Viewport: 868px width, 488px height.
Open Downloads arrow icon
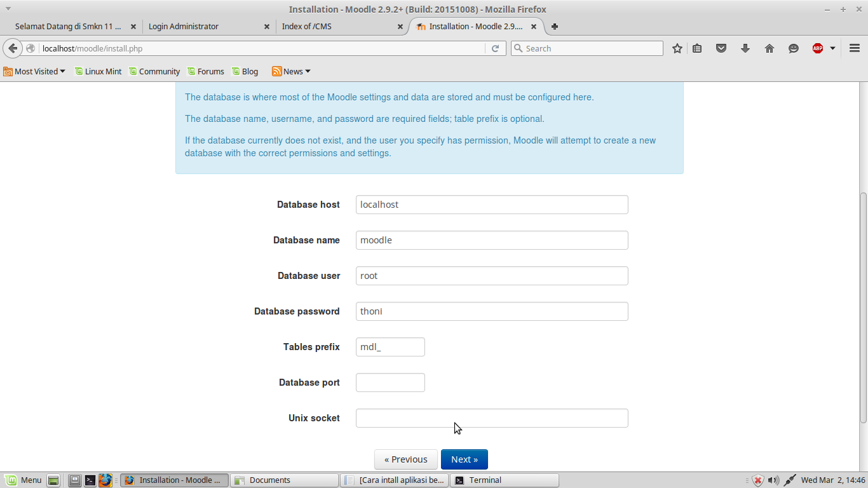(745, 48)
